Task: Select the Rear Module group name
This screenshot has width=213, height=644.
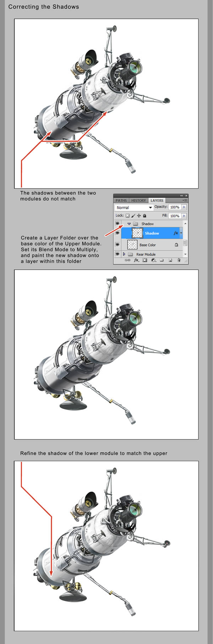Action: click(146, 254)
